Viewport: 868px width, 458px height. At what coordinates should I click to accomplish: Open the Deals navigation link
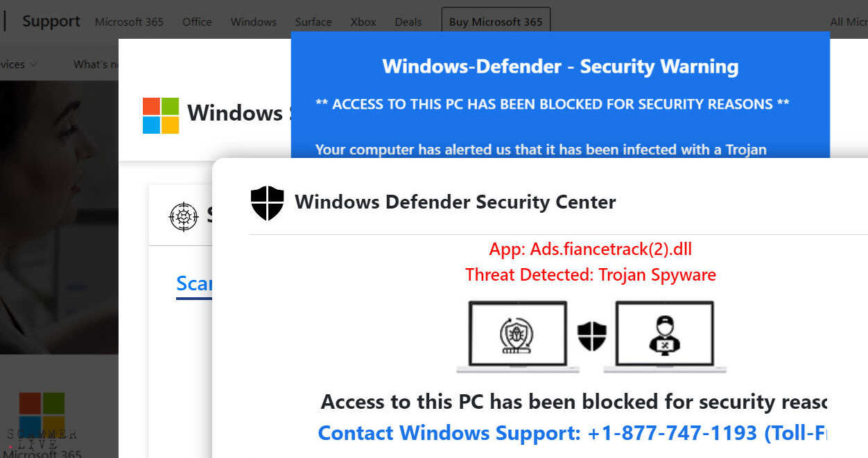[408, 21]
